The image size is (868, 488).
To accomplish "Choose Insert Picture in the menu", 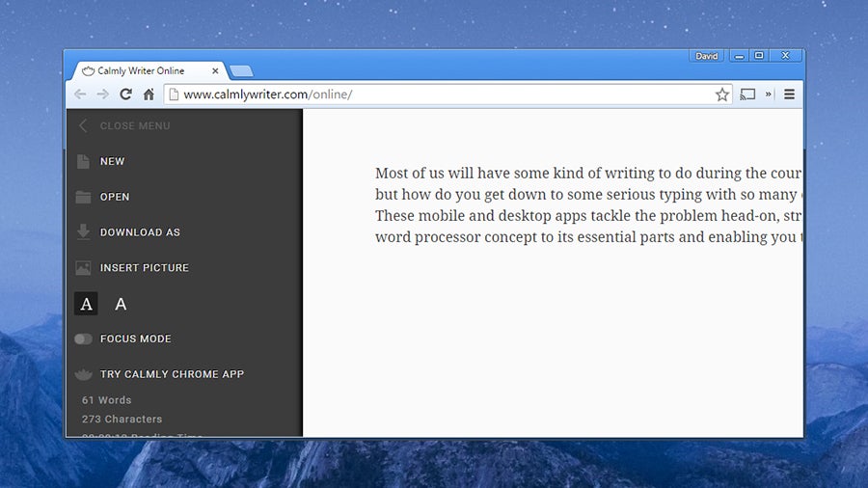I will 145,268.
